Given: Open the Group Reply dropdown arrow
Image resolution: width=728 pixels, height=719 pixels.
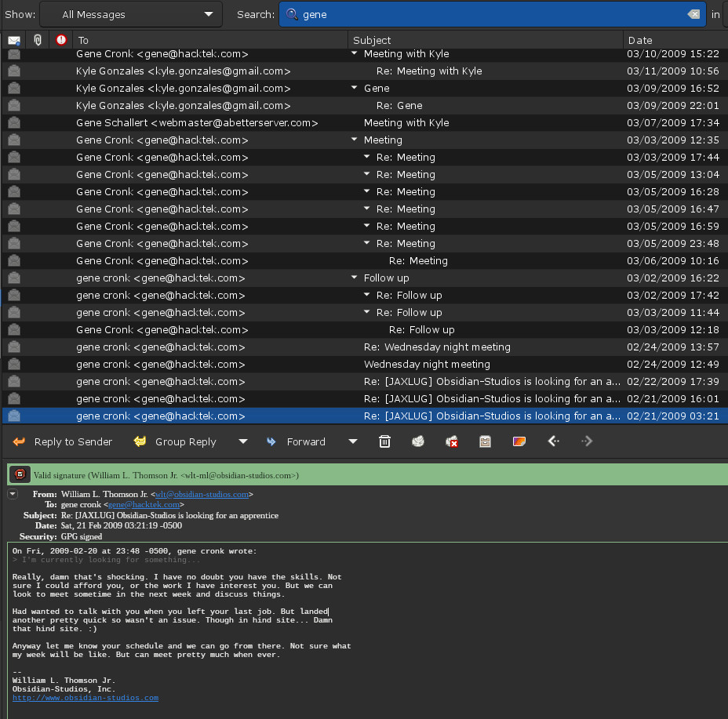Looking at the screenshot, I should 243,441.
